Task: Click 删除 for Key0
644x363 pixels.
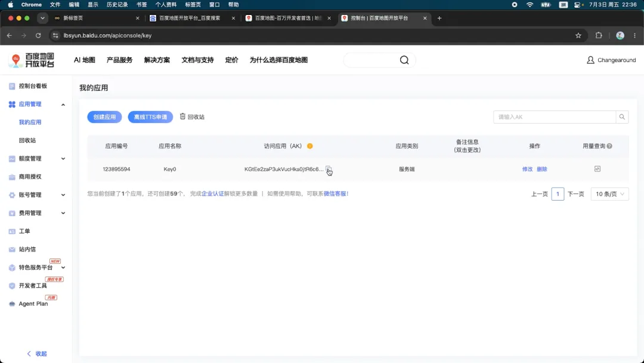Action: point(541,169)
